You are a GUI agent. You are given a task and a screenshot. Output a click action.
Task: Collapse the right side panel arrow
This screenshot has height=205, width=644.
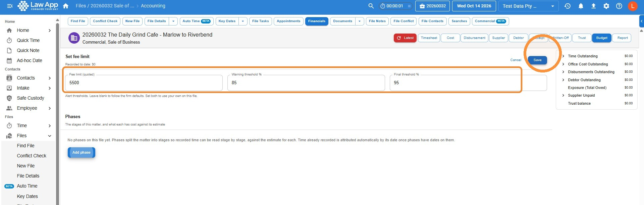click(x=641, y=21)
